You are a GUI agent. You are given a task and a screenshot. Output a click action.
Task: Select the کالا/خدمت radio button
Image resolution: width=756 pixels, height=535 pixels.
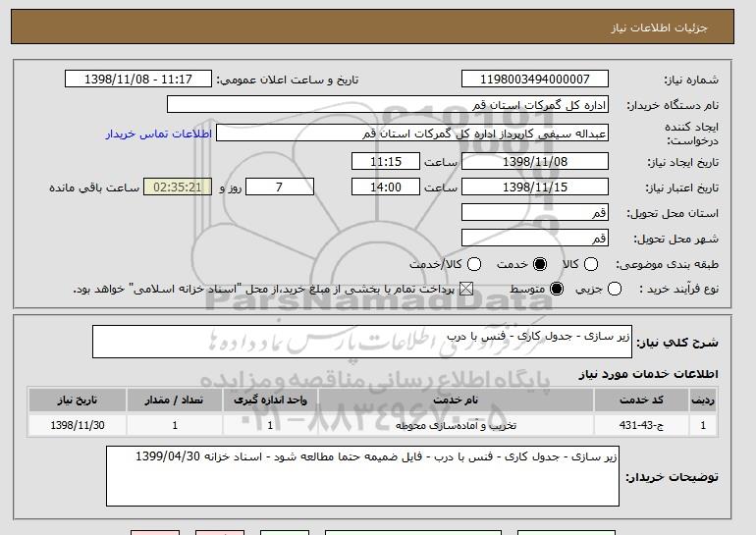point(474,264)
